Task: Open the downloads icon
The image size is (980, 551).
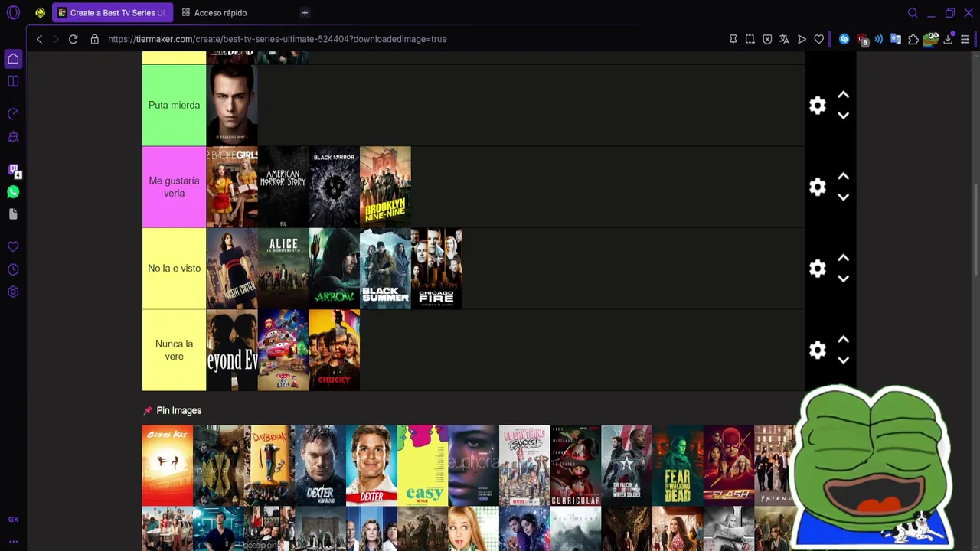Action: pos(948,39)
